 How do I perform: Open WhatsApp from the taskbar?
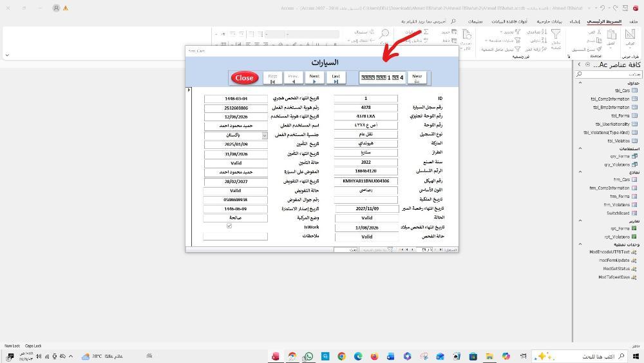(308, 357)
